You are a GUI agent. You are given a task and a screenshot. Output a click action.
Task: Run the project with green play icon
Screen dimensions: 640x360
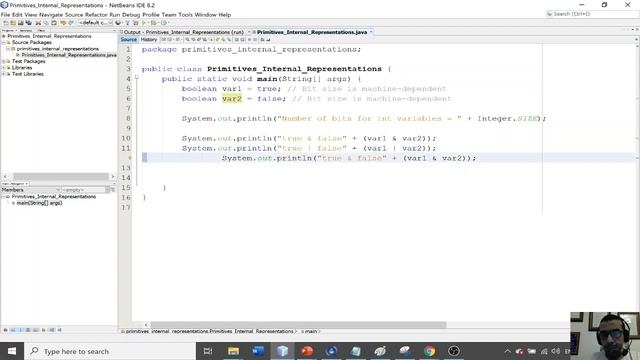coord(144,23)
